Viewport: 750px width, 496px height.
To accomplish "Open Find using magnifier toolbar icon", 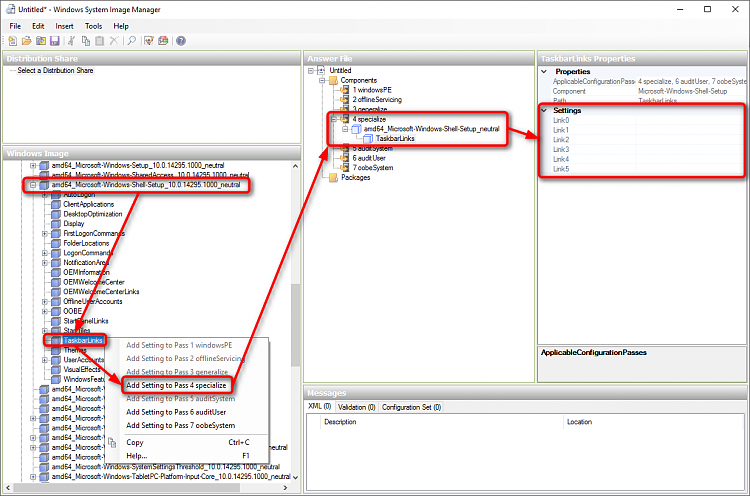I will click(132, 41).
